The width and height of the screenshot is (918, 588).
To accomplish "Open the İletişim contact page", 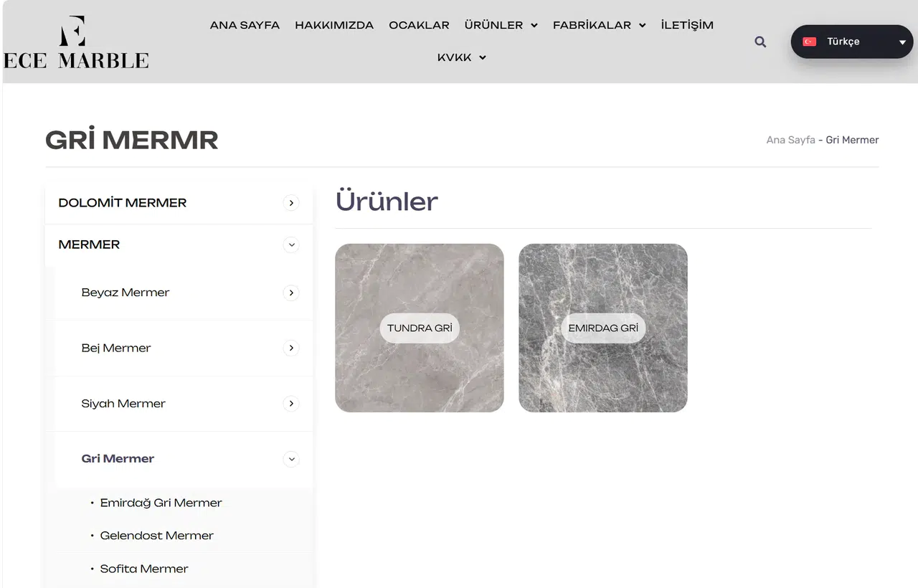I will click(x=687, y=25).
